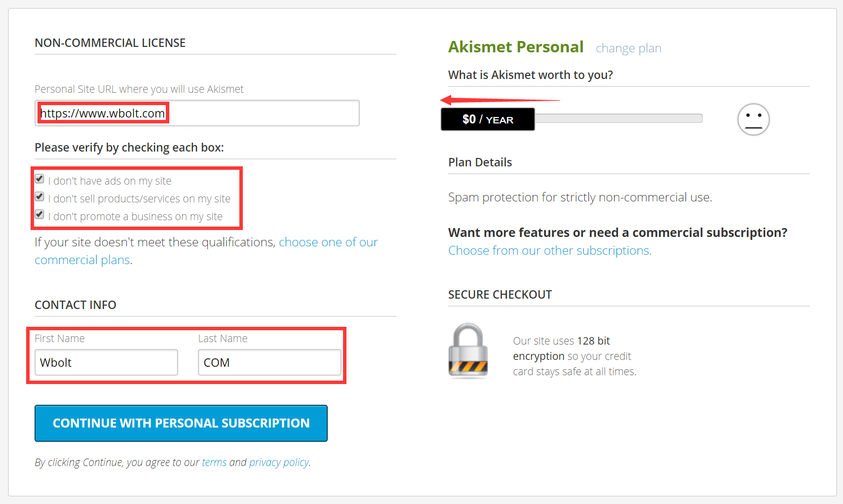
Task: Click the "change plan" link
Action: click(x=628, y=48)
